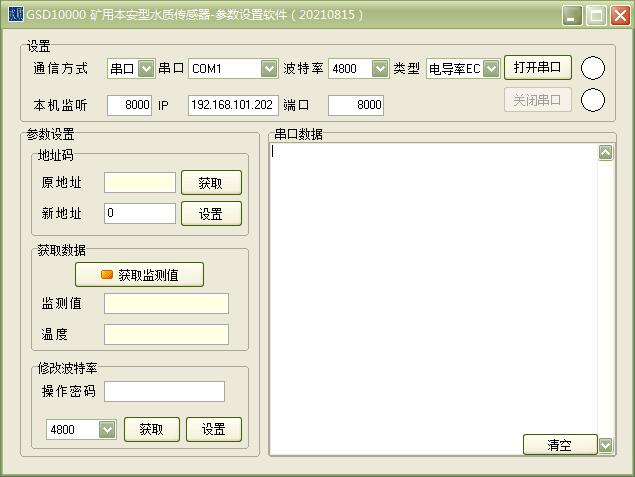Click the 清空 button
Image resolution: width=635 pixels, height=477 pixels.
coord(560,445)
